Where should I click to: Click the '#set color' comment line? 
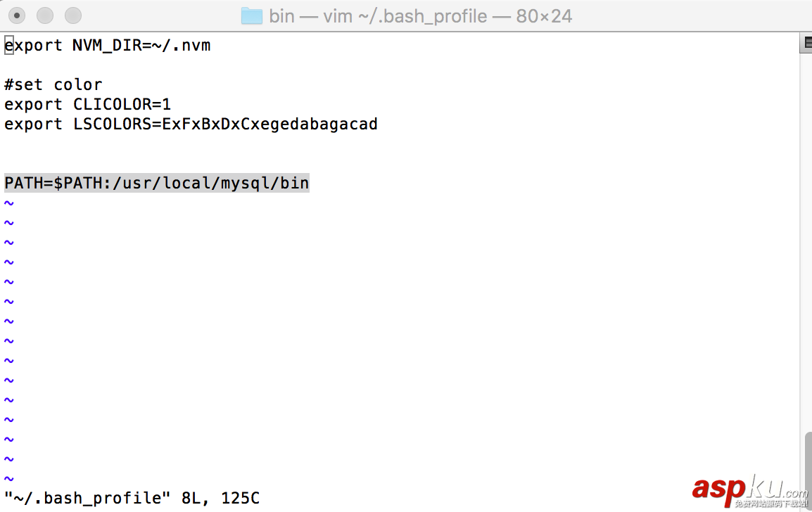coord(53,85)
